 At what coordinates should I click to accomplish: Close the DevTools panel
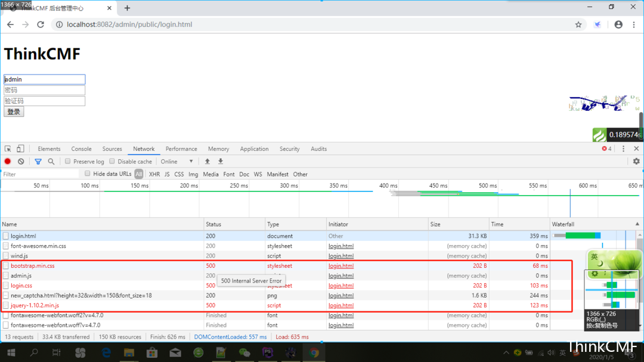pyautogui.click(x=636, y=148)
